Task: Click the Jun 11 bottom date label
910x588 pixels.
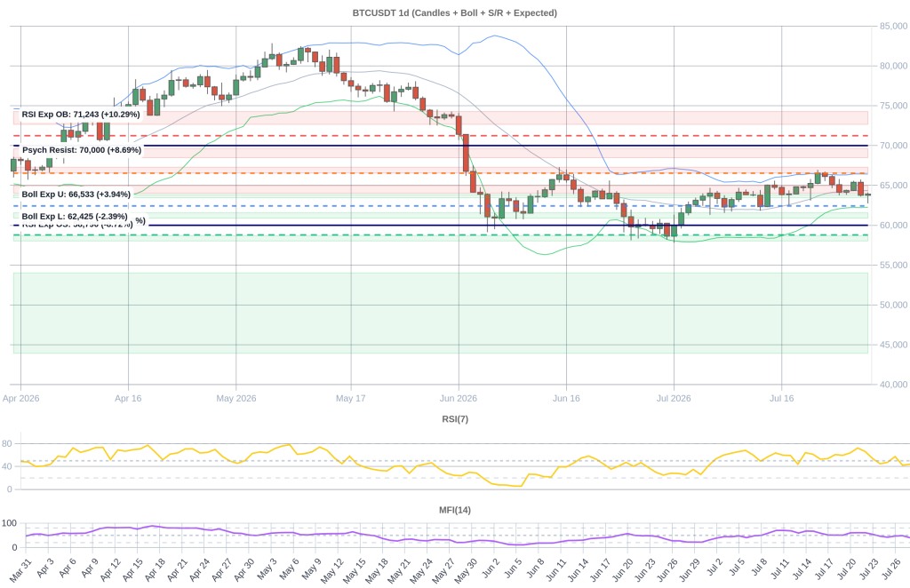Action: click(555, 570)
